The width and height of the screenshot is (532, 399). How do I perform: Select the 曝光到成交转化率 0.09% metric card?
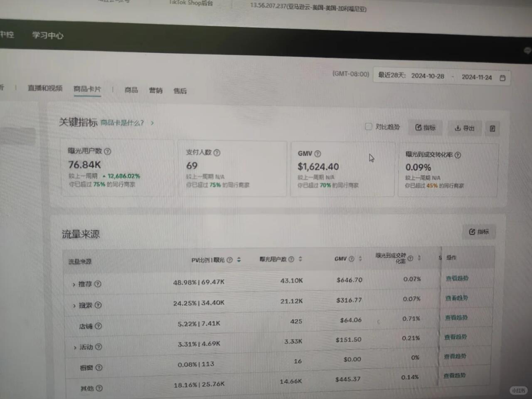coord(448,170)
